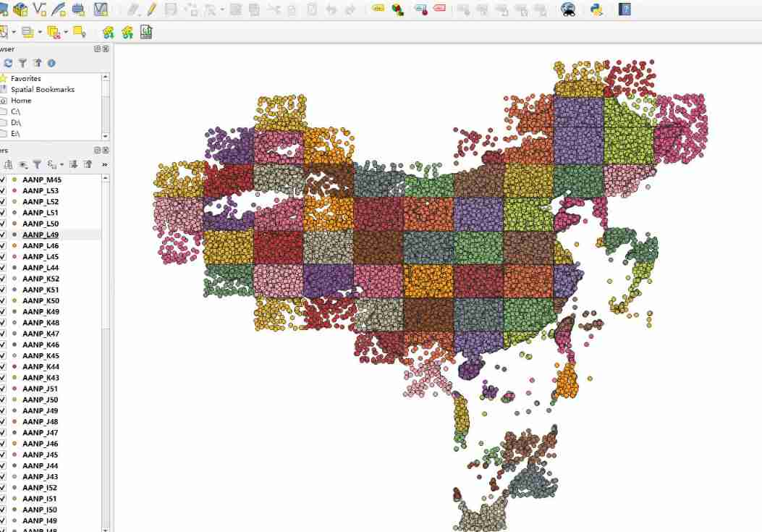Image resolution: width=762 pixels, height=532 pixels.
Task: Open the Help contents blue book icon
Action: (625, 9)
